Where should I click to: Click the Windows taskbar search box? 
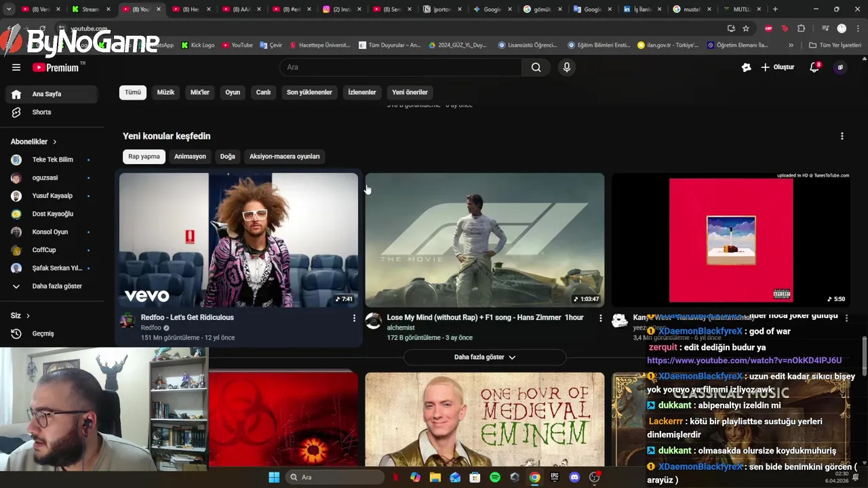point(334,477)
